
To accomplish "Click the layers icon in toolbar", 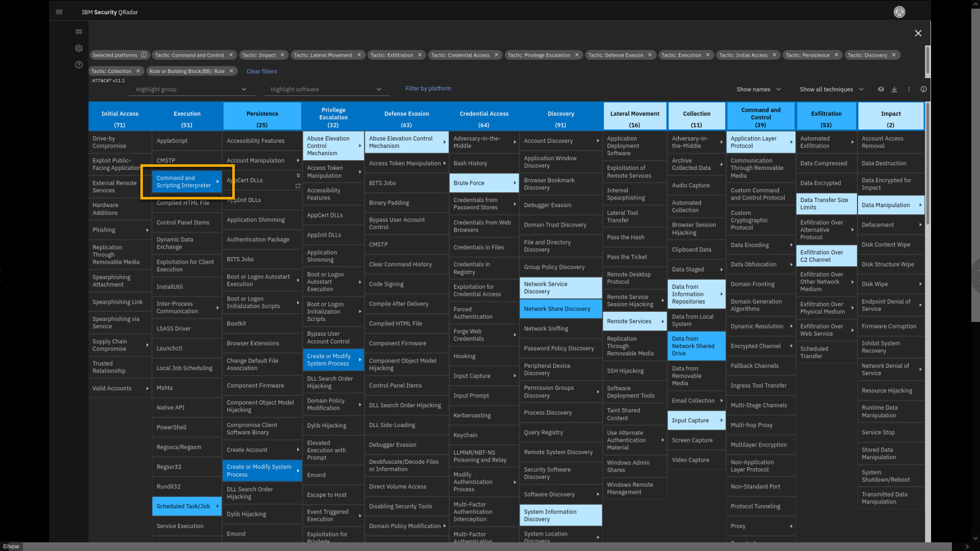I will click(880, 89).
